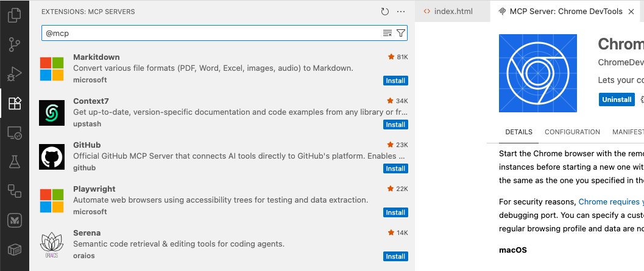
Task: Refresh the MCP servers list
Action: 385,12
